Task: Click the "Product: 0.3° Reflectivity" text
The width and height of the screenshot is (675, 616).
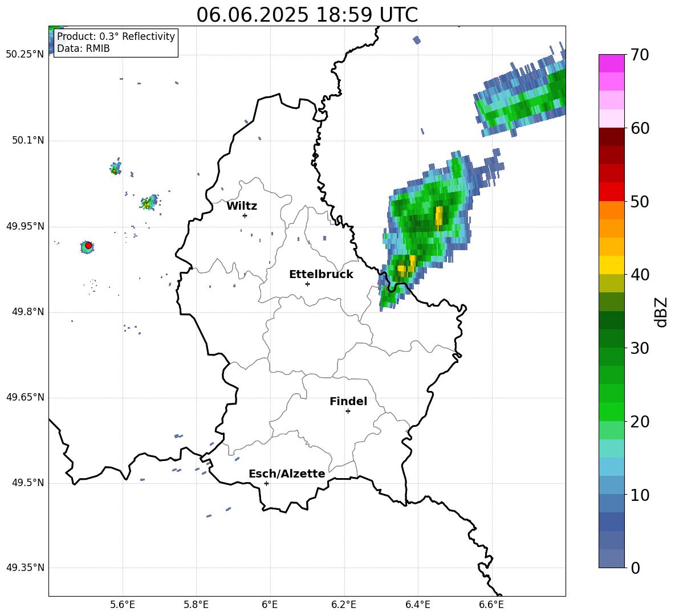Action: [116, 36]
